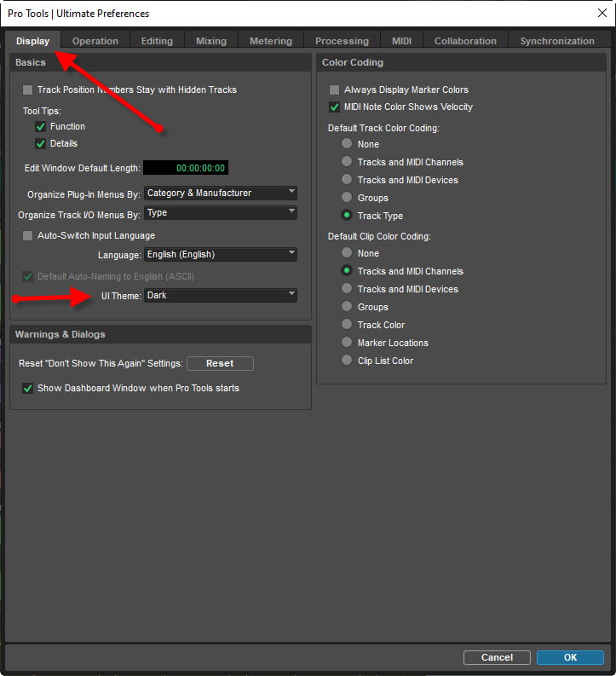Choose Tracks and MIDI Devices for track color coding
Screen dimensions: 616x676
click(347, 179)
